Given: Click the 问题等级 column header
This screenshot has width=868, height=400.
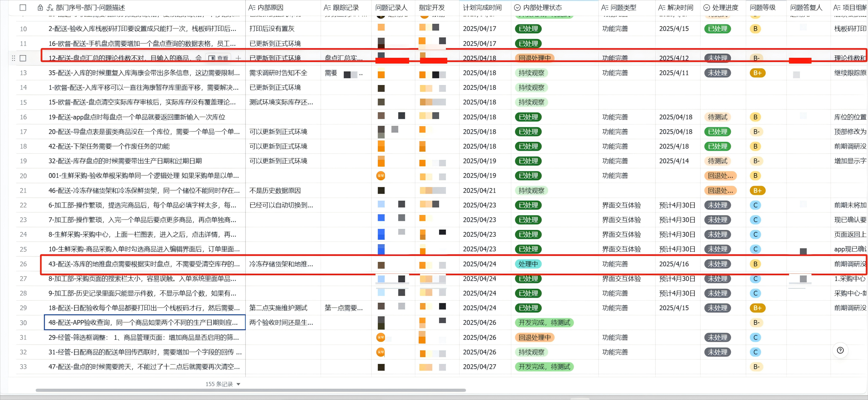Looking at the screenshot, I should (x=762, y=7).
